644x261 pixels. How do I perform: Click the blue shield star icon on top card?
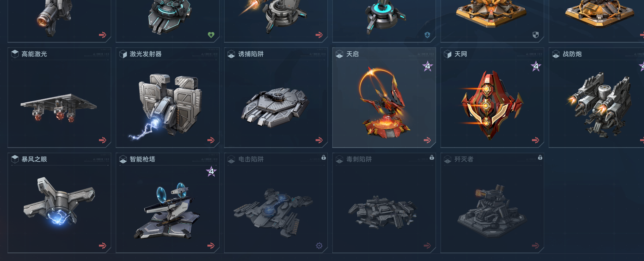coord(427,35)
